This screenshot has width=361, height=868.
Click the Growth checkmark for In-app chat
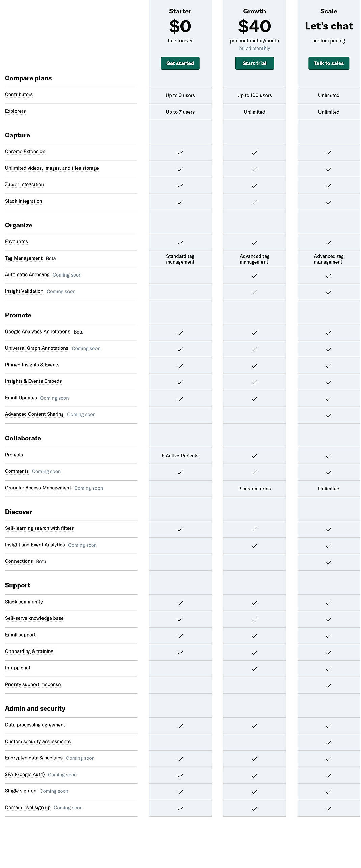click(254, 669)
